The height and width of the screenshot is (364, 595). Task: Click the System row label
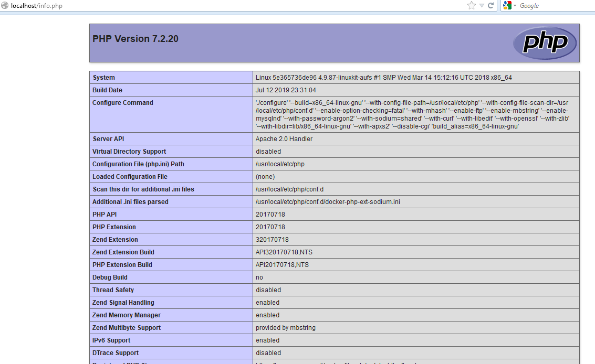[103, 77]
